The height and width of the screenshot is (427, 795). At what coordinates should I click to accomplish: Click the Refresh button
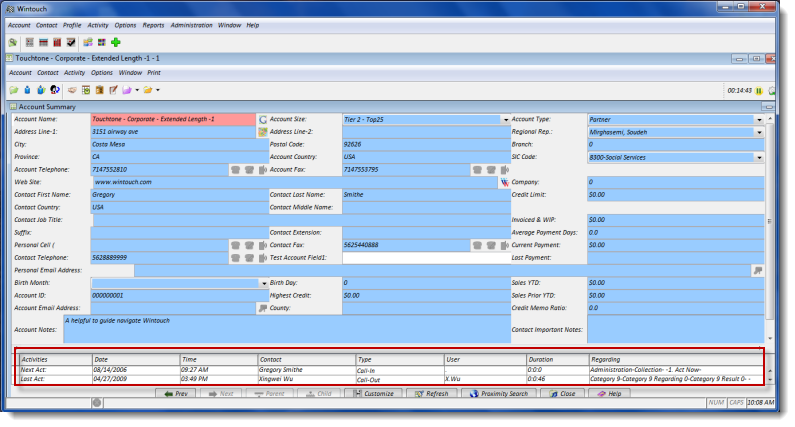click(431, 394)
